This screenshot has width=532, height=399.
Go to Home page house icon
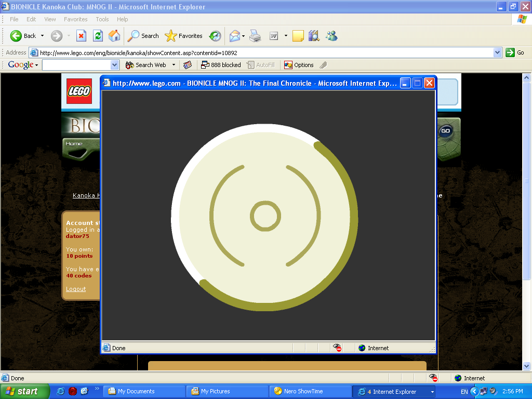[114, 36]
